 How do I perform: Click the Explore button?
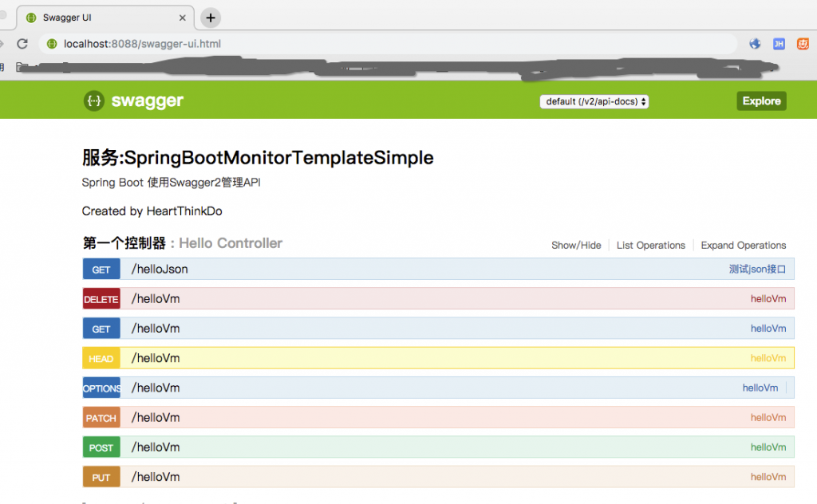[761, 101]
